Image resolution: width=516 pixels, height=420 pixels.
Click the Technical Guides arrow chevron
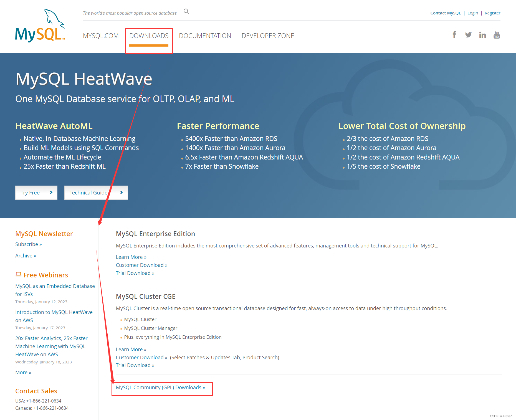coord(122,193)
